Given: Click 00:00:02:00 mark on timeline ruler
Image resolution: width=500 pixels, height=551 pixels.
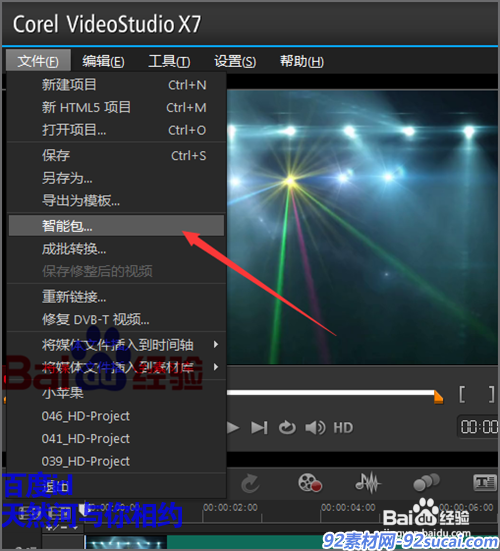Looking at the screenshot, I should 230,507.
